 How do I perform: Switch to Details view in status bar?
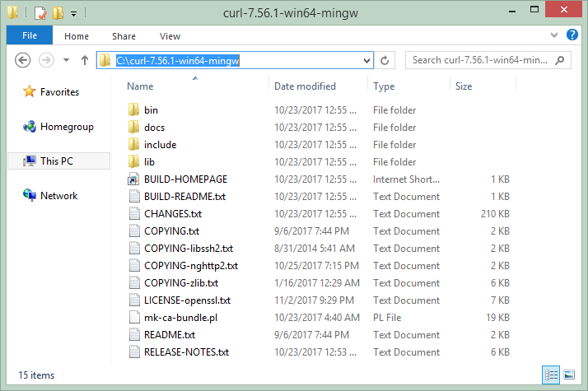[551, 375]
